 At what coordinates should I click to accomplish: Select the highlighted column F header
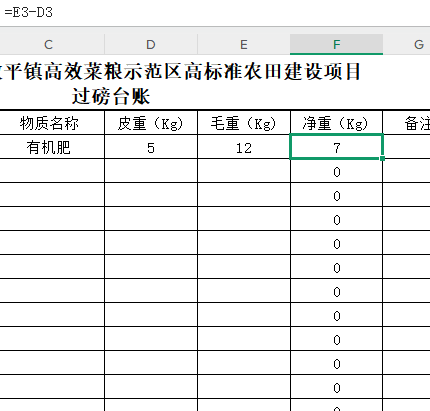[336, 44]
